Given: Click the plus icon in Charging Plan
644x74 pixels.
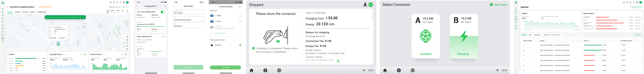Looking at the screenshot, I should (166, 6).
